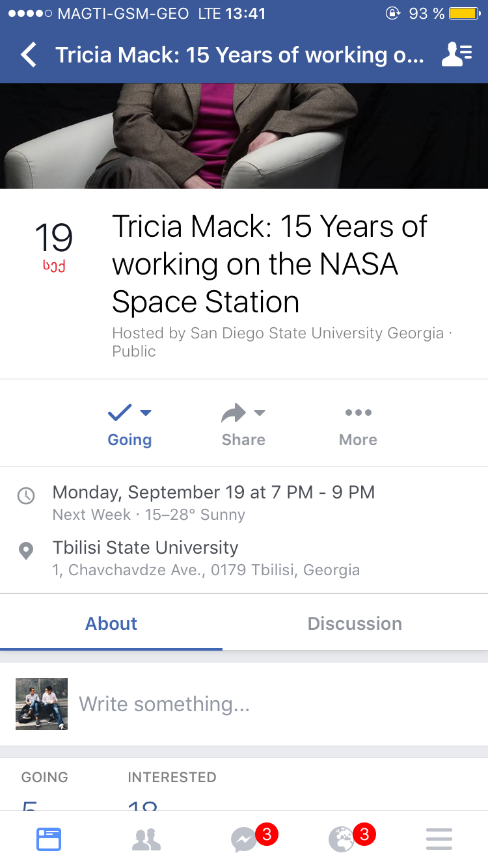The width and height of the screenshot is (488, 868).
Task: Open the hamburger menu icon
Action: 439,839
